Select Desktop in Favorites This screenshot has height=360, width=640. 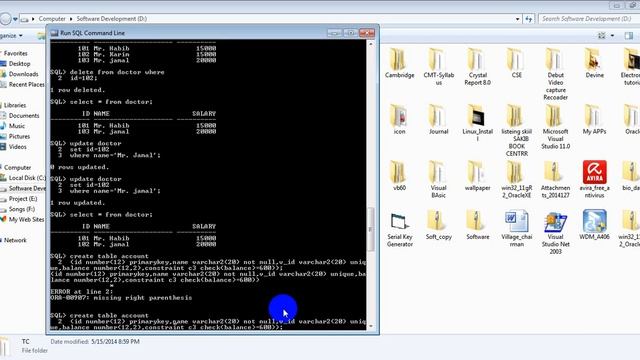coord(19,64)
